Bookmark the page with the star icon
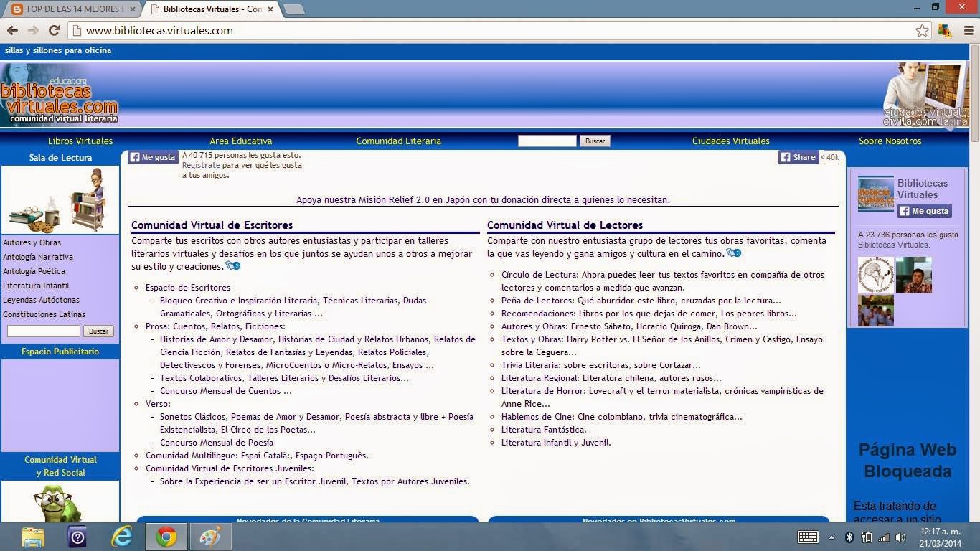 (922, 30)
